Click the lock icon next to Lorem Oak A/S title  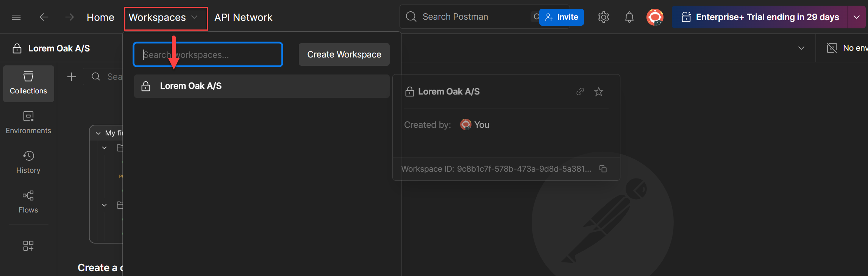[17, 48]
